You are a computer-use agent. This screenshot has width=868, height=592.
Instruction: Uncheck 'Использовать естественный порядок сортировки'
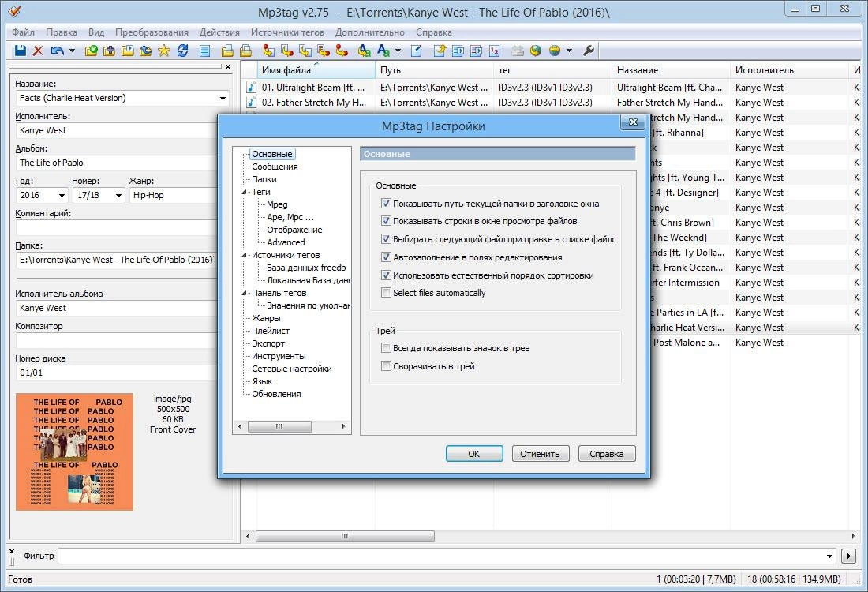pos(386,275)
